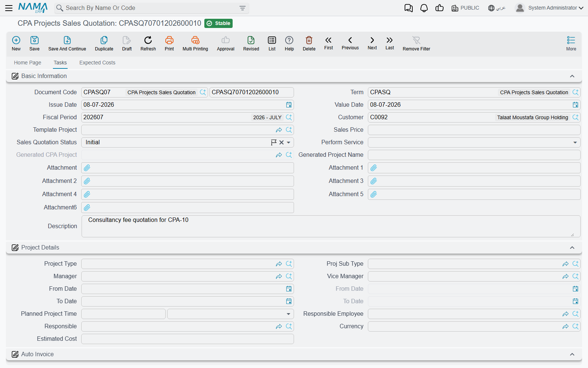Refresh the current record
588x368 pixels.
148,43
